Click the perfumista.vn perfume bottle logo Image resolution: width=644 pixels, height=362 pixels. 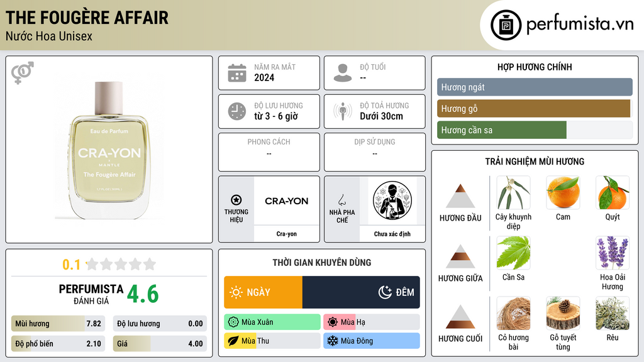click(506, 25)
